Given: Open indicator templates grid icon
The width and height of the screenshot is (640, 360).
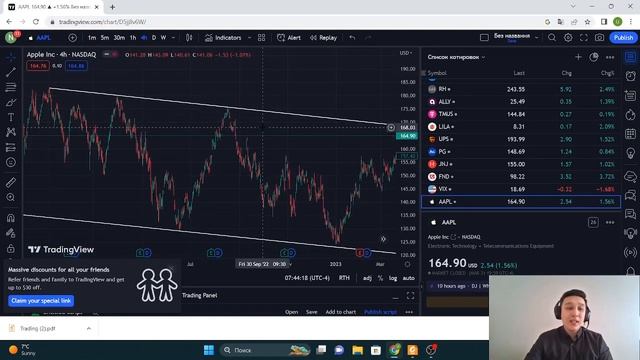Looking at the screenshot, I should 262,38.
